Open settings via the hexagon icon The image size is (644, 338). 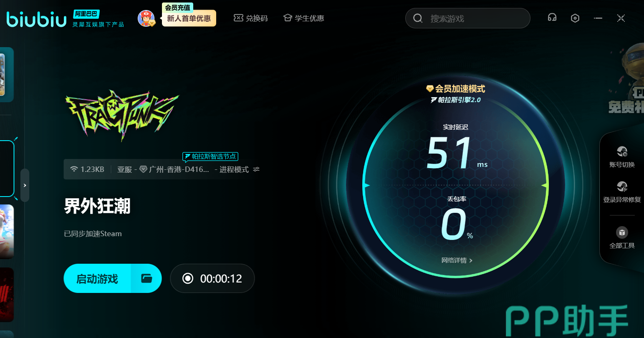[575, 18]
